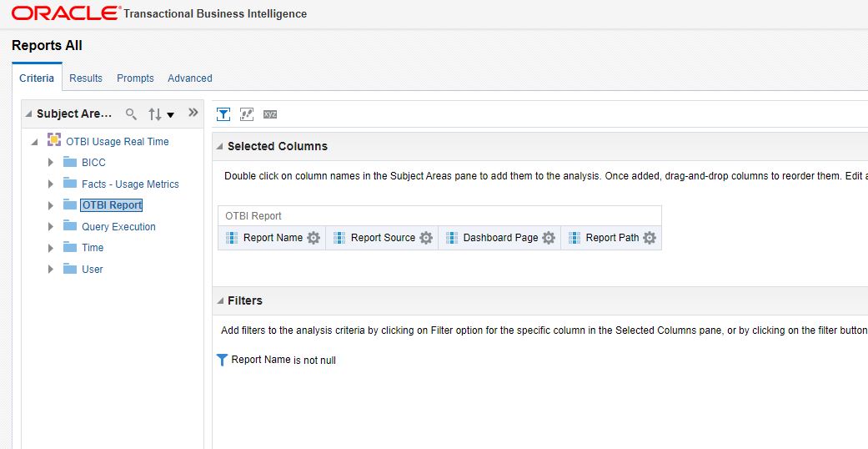Click the xyz column formula toolbar icon

coord(270,114)
